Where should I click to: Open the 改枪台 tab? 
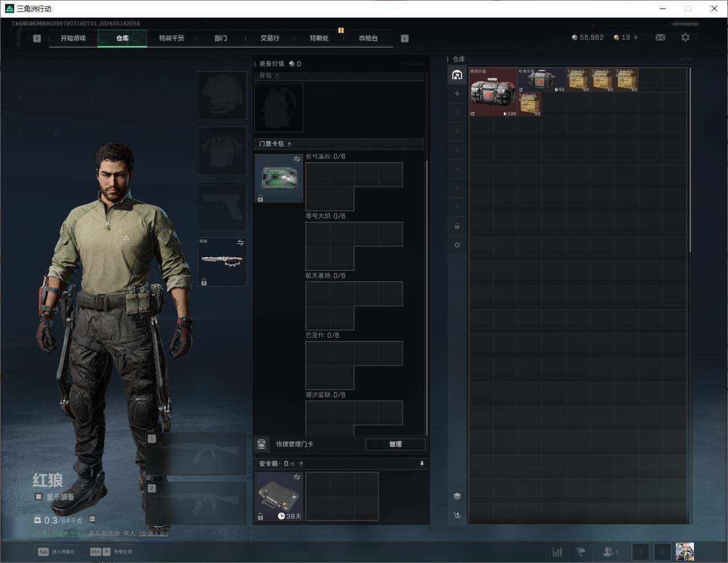point(368,38)
